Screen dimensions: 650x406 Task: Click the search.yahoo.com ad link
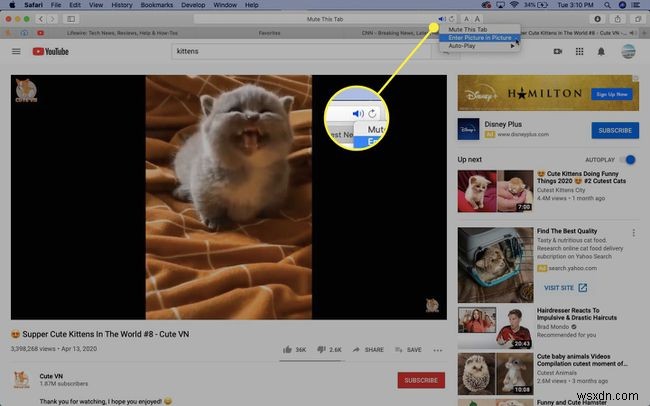[x=572, y=268]
